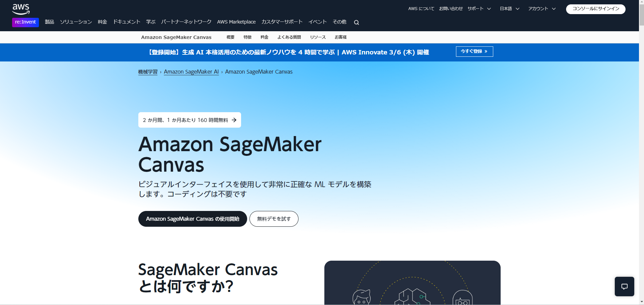Expand the アカウント dropdown
This screenshot has height=305, width=644.
(x=542, y=9)
